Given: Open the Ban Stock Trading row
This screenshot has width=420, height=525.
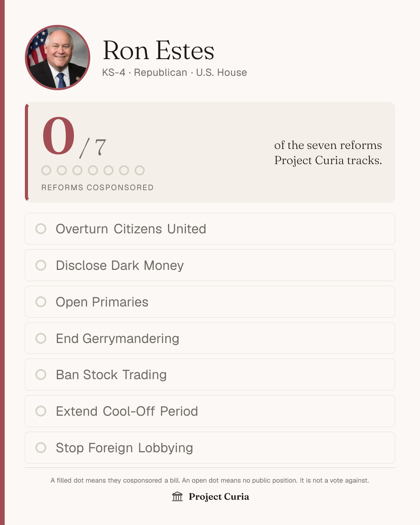Looking at the screenshot, I should (x=210, y=374).
